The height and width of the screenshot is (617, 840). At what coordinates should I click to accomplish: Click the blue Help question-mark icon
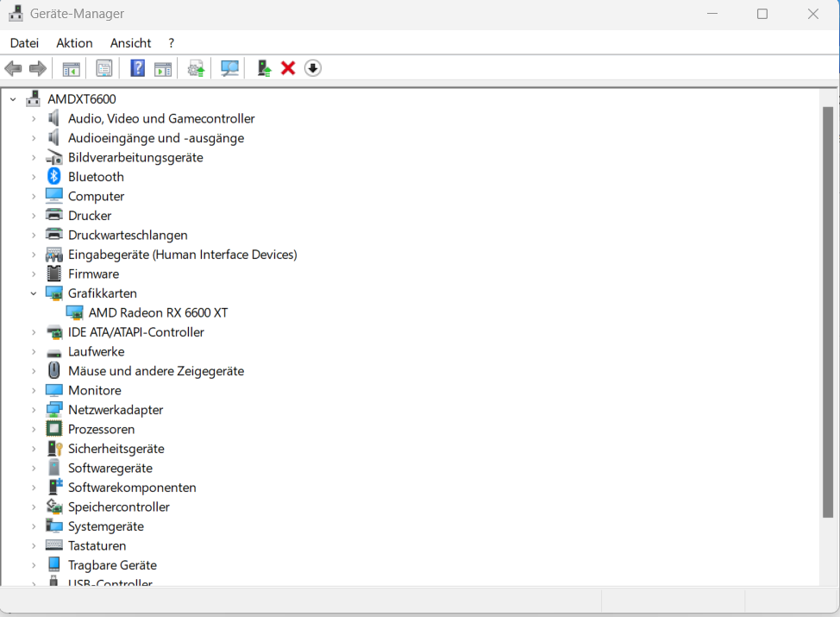click(138, 69)
